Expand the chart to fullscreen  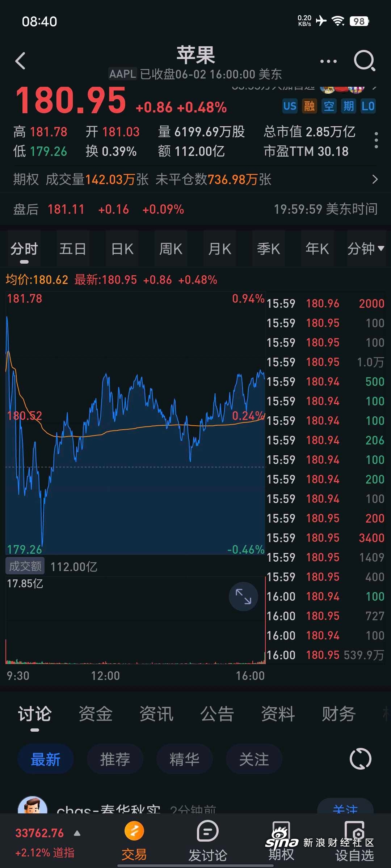(243, 596)
